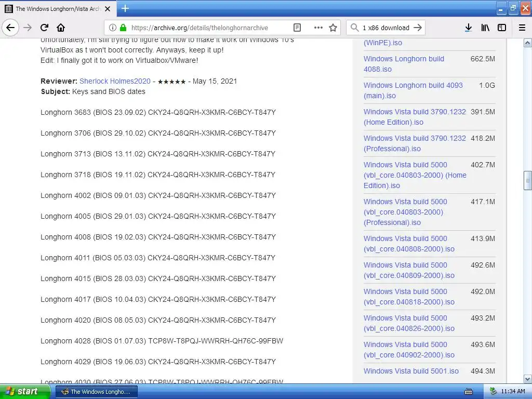
Task: Click the 'Longhorn 3718 (BIOS 19.11.02)' key line
Action: coord(158,175)
